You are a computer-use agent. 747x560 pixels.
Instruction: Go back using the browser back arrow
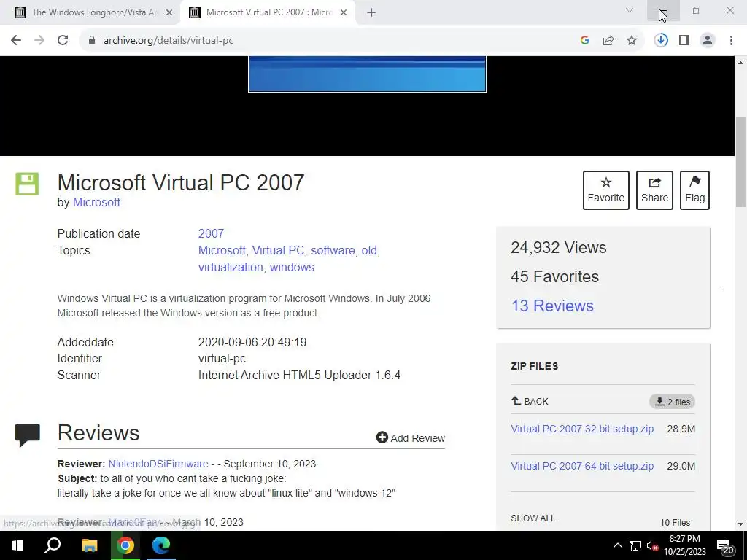tap(16, 41)
